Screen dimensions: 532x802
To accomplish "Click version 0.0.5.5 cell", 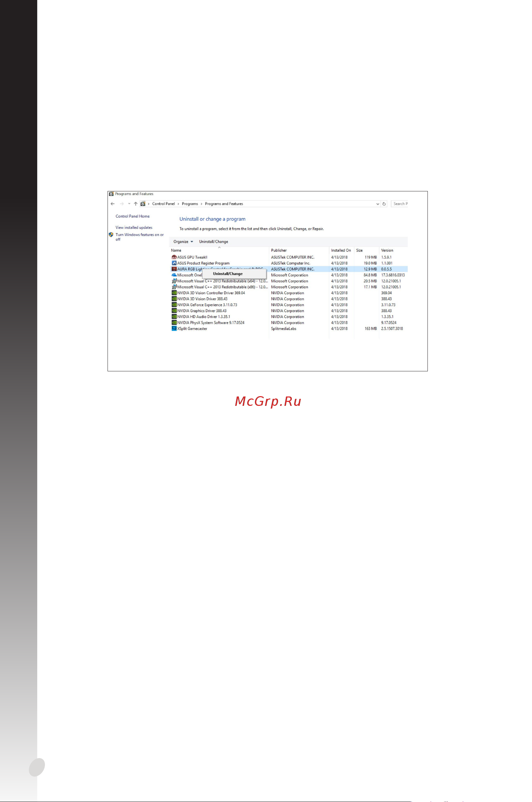I will (x=386, y=269).
